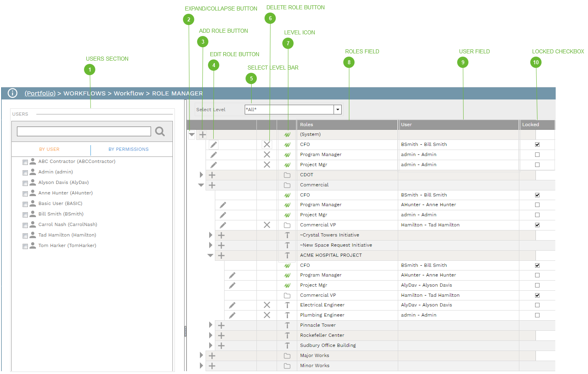588x374 pixels.
Task: Click Anne Hunter (AHunter) user name
Action: [65, 193]
